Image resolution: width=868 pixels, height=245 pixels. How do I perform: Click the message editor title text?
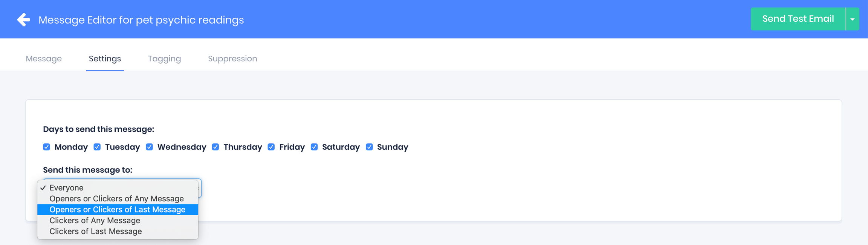click(141, 20)
